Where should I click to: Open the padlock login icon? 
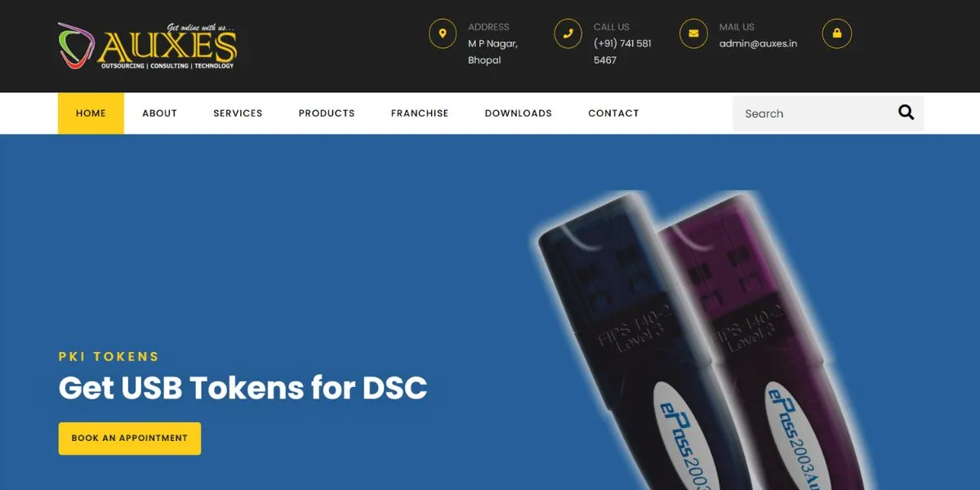point(837,33)
